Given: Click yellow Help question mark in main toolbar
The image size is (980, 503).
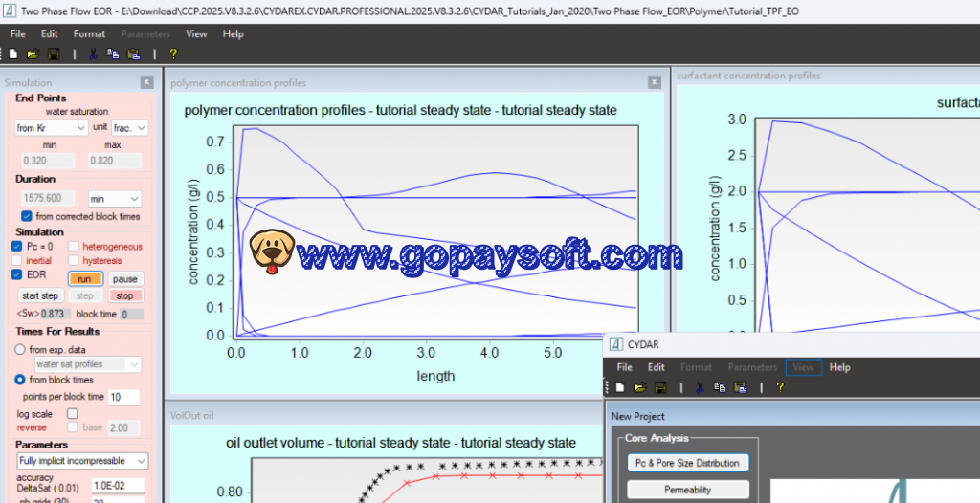Looking at the screenshot, I should tap(173, 55).
